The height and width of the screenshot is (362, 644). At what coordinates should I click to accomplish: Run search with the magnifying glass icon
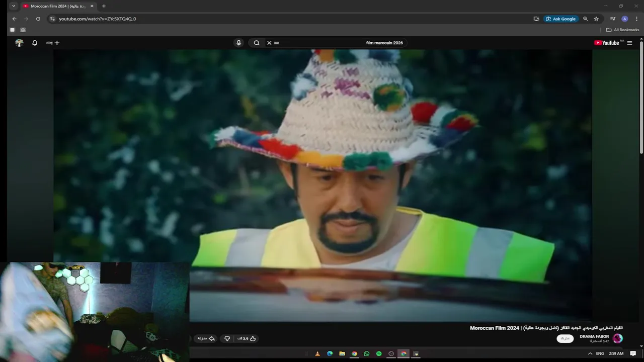[x=257, y=43]
